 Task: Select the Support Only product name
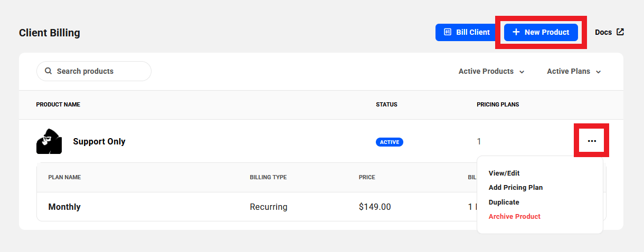(x=99, y=141)
